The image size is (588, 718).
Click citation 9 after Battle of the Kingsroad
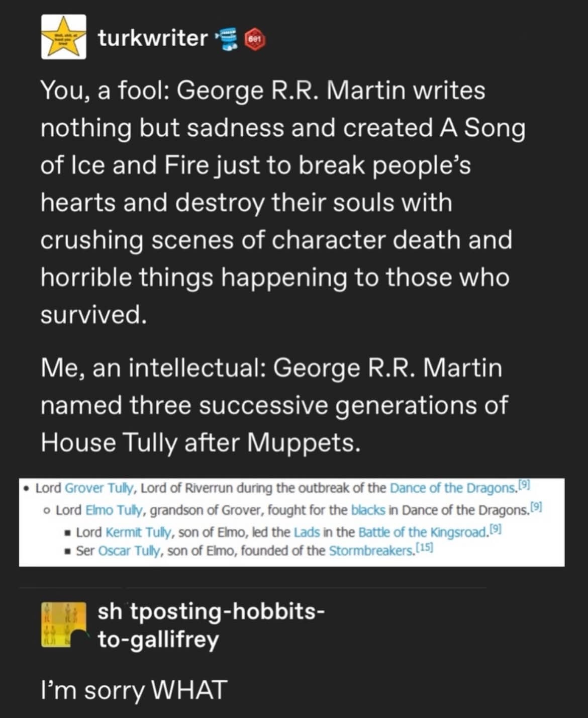[496, 529]
